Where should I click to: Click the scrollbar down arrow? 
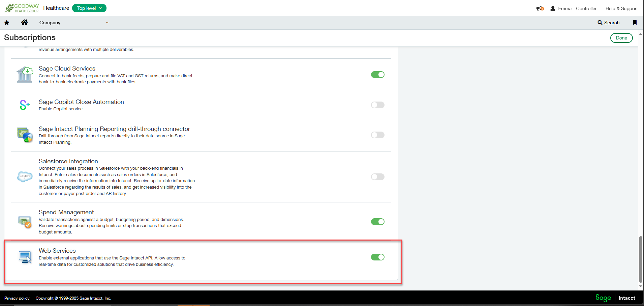click(x=641, y=286)
